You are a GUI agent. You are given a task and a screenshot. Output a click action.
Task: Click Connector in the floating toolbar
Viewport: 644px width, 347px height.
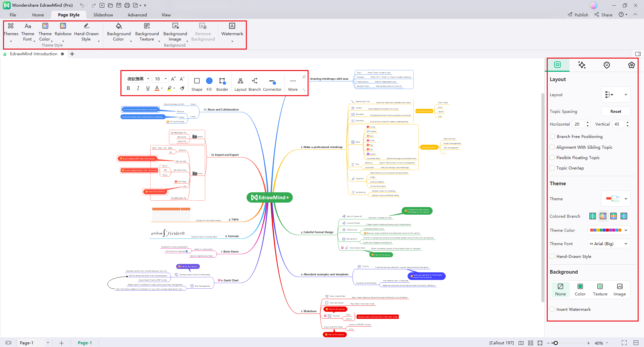pos(272,84)
